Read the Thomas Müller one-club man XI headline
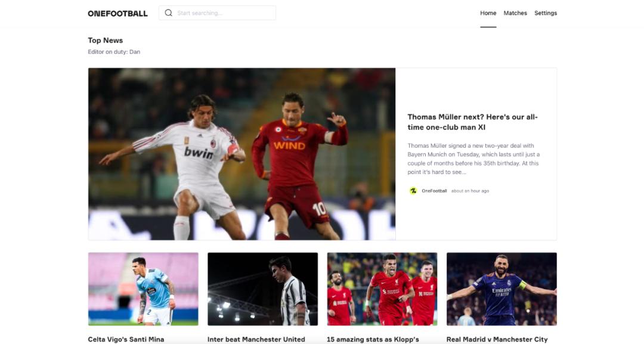The height and width of the screenshot is (344, 644). (x=472, y=122)
